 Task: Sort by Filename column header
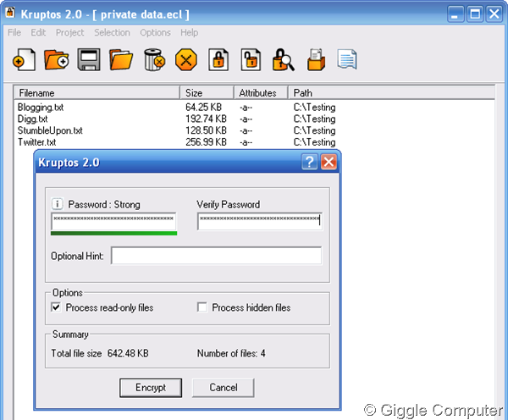97,92
